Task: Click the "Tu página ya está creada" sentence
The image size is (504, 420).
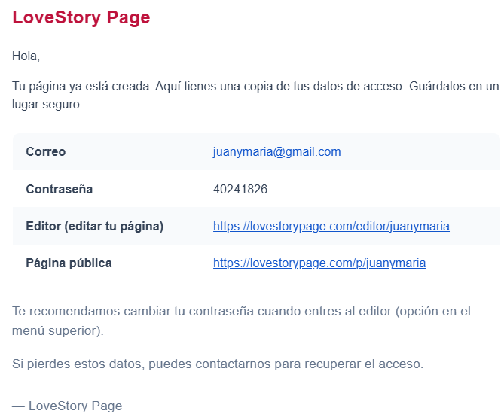Action: click(x=81, y=86)
